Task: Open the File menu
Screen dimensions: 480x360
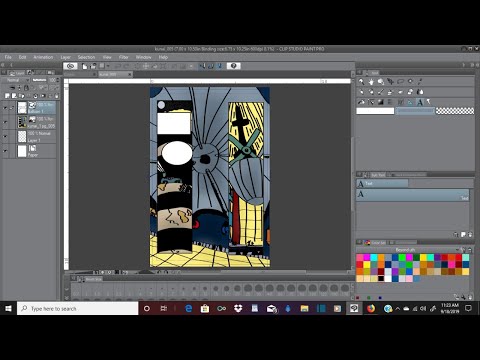Action: pos(8,57)
